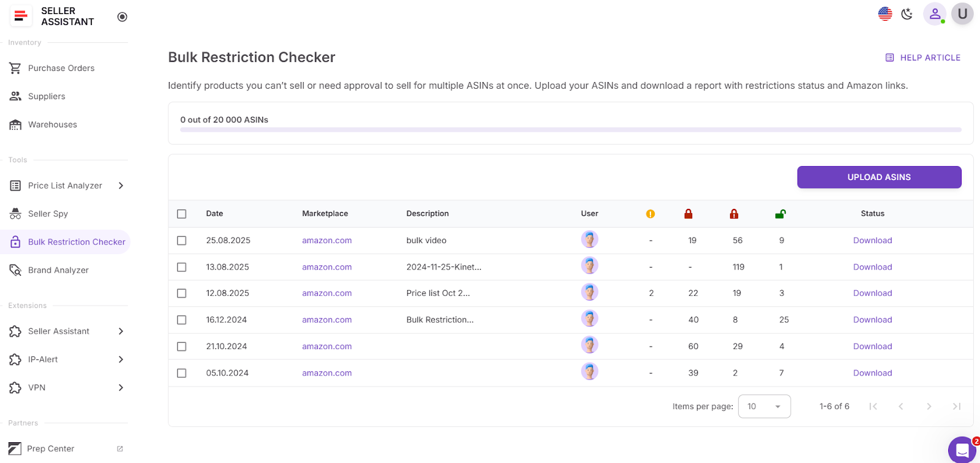This screenshot has height=463, width=980.
Task: Select the 05.10.2024 row checkbox
Action: coord(181,373)
